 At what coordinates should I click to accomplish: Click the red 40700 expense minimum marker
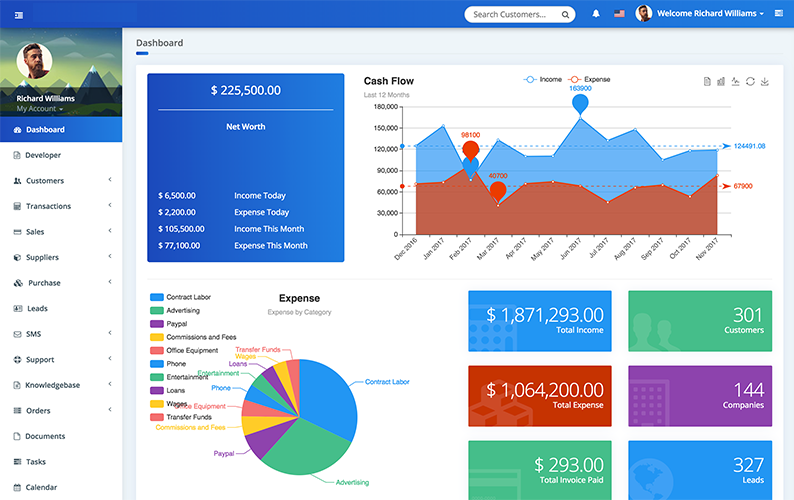click(498, 191)
